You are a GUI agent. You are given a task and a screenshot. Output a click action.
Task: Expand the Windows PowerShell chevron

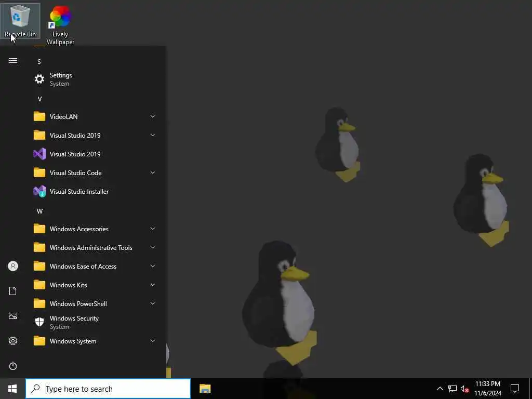pyautogui.click(x=153, y=303)
